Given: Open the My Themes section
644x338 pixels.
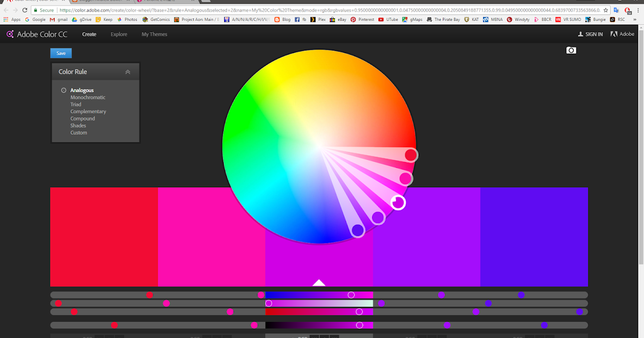Looking at the screenshot, I should [x=154, y=34].
